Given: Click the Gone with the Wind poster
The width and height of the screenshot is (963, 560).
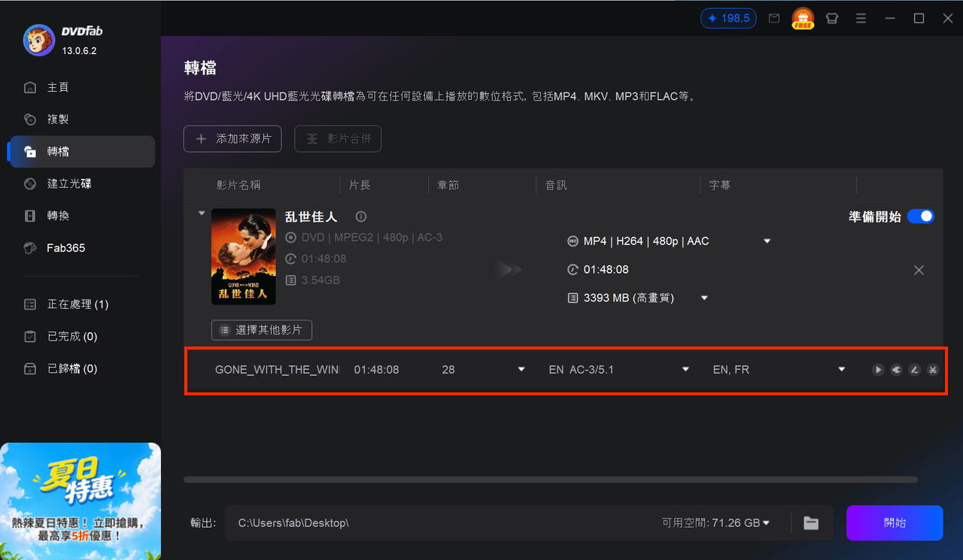Looking at the screenshot, I should click(243, 256).
